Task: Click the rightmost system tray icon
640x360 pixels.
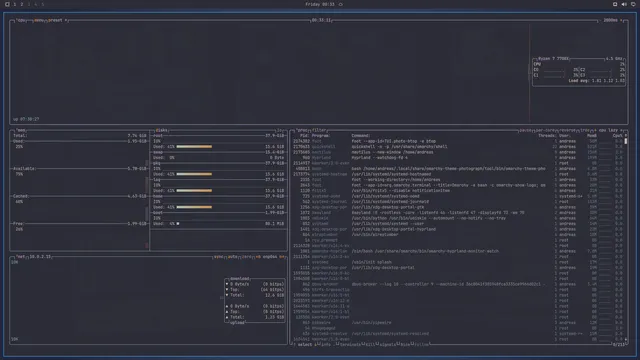Action: 633,4
